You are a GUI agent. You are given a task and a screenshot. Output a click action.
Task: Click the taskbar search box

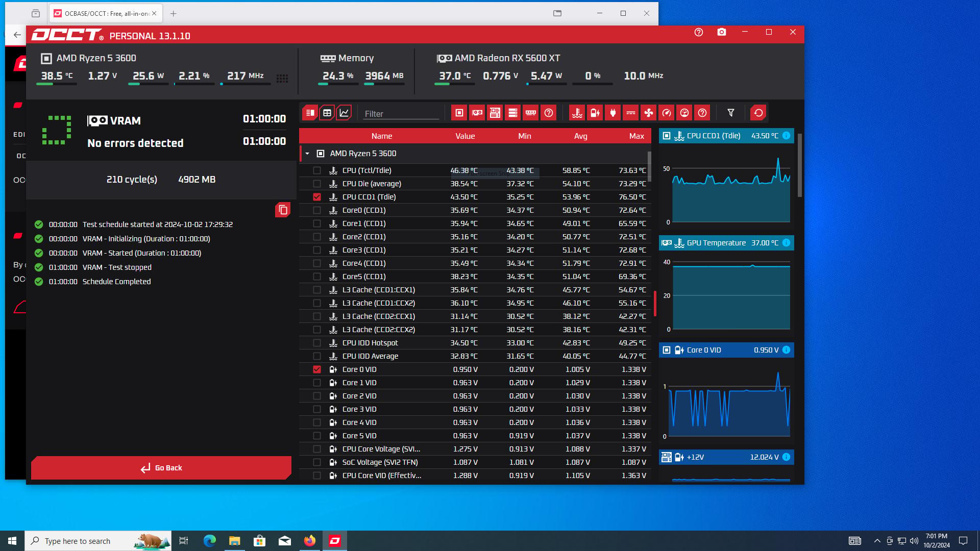click(98, 541)
